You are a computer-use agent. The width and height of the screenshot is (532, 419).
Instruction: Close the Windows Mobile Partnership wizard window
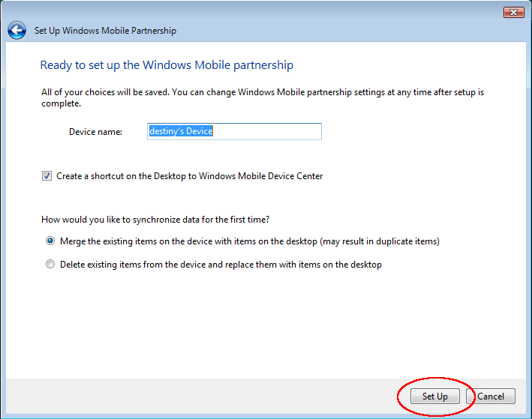pyautogui.click(x=513, y=12)
